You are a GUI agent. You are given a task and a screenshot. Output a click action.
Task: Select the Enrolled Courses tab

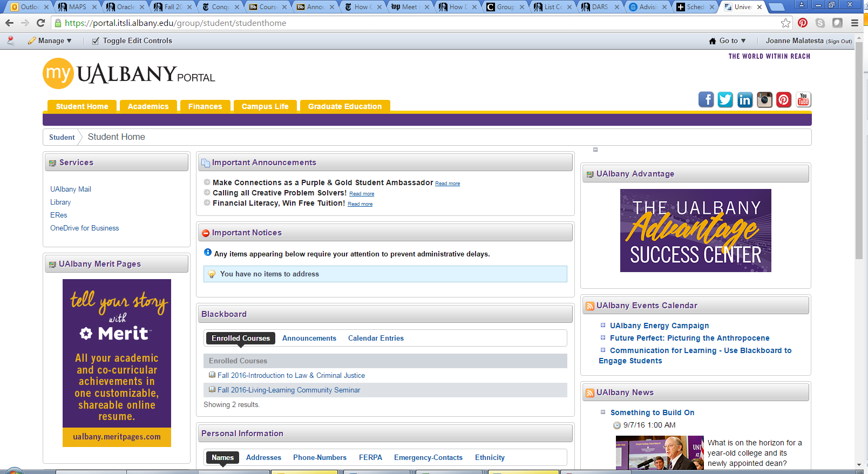coord(241,338)
